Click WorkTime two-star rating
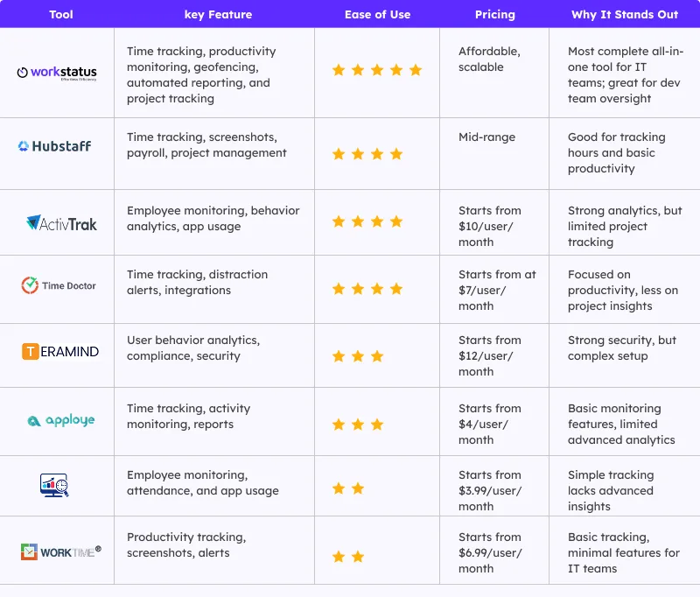This screenshot has height=597, width=700. coord(348,556)
